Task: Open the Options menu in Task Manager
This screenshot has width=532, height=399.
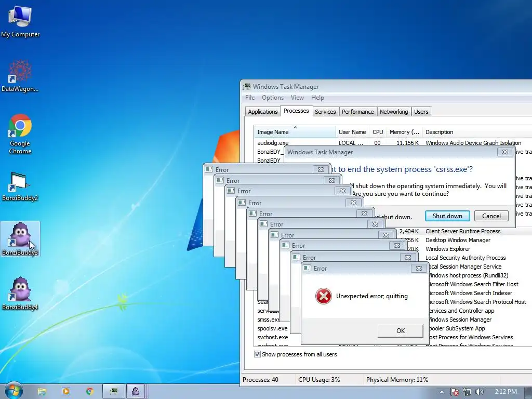Action: coord(273,98)
